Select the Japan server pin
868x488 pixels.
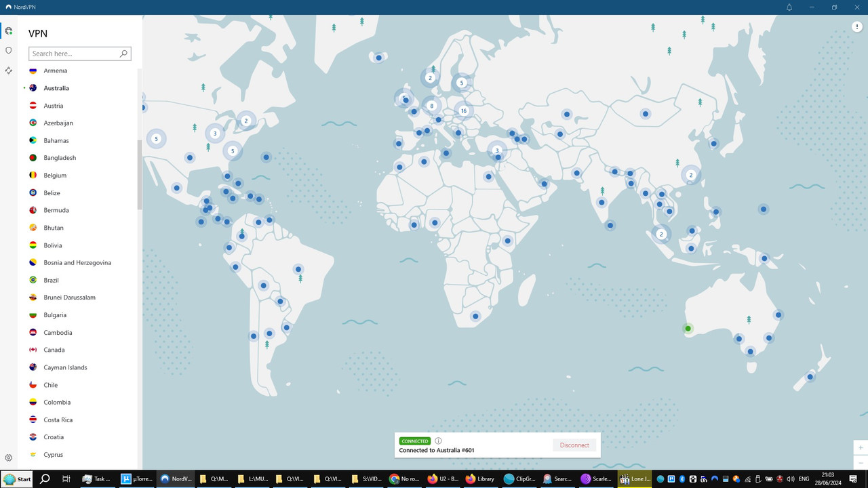point(713,144)
